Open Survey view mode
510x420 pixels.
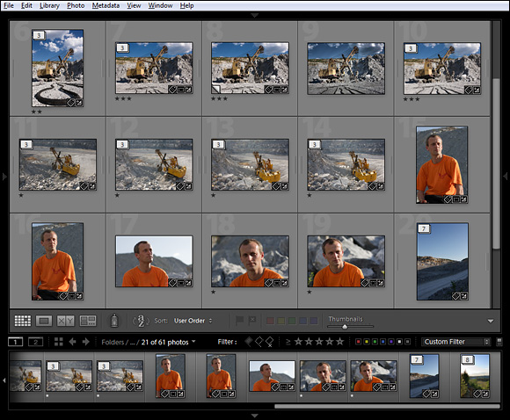pyautogui.click(x=88, y=321)
